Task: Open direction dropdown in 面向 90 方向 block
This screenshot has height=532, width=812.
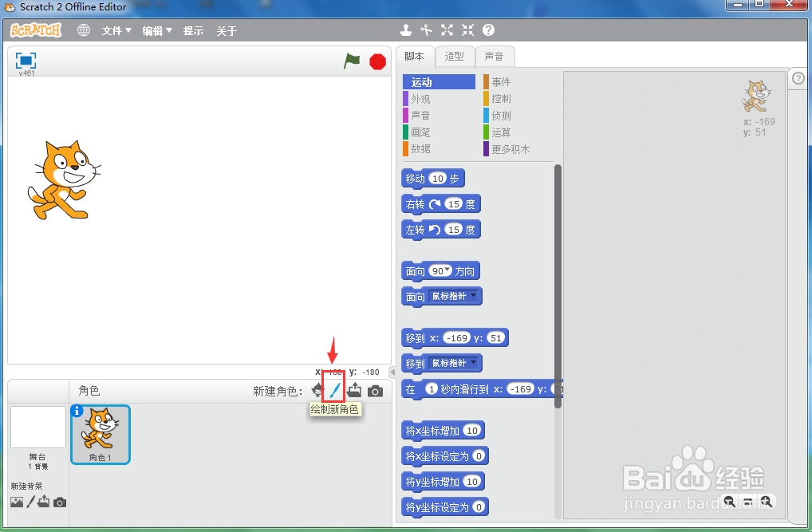Action: (x=447, y=270)
